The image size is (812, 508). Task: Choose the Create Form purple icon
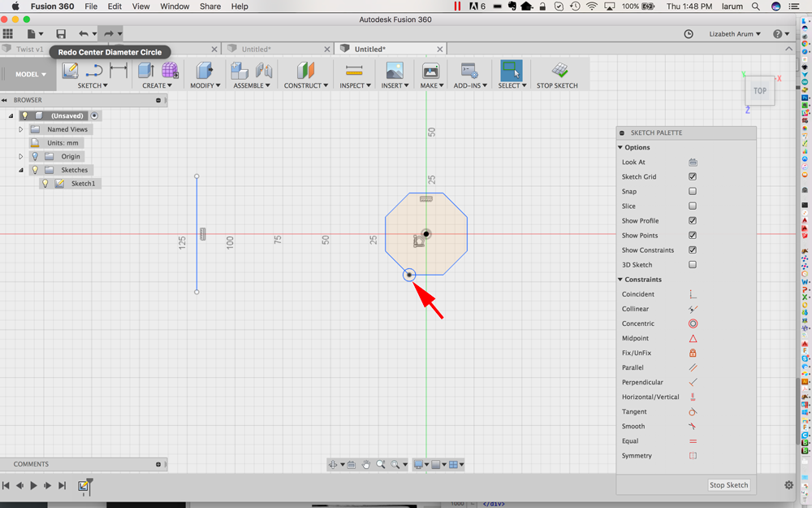pyautogui.click(x=170, y=70)
